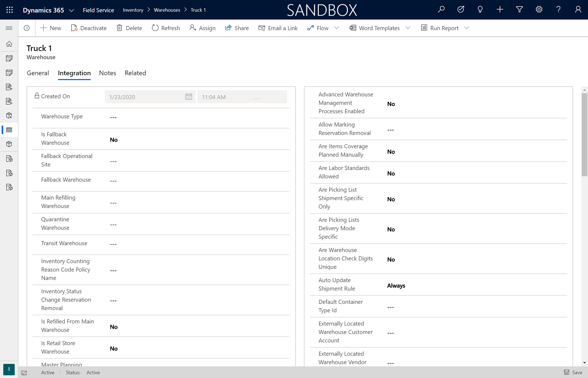
Task: Toggle Is Retail Store Warehouse setting
Action: coord(113,348)
